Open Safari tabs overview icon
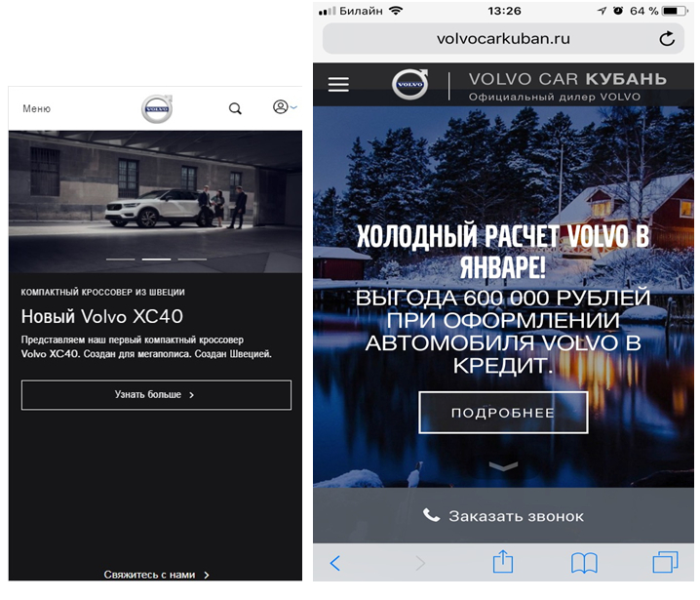 click(665, 562)
